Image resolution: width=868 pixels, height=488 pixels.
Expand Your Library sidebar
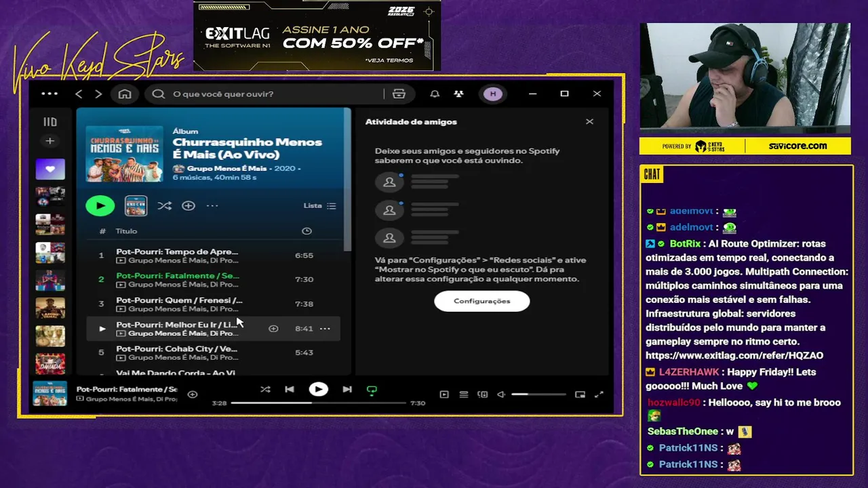[x=50, y=122]
